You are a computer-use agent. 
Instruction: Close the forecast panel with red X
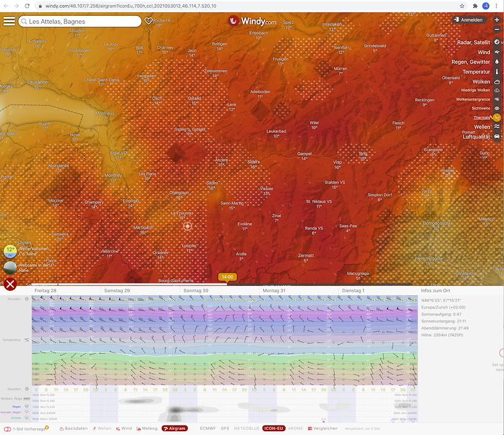(10, 284)
